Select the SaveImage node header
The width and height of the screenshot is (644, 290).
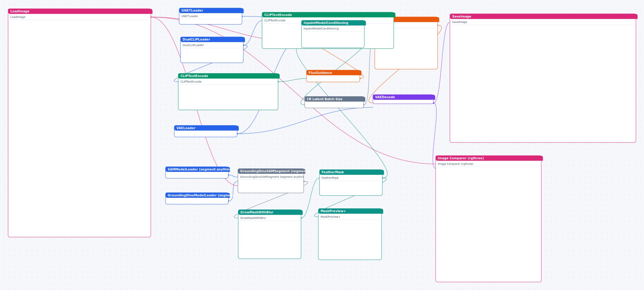pos(543,17)
